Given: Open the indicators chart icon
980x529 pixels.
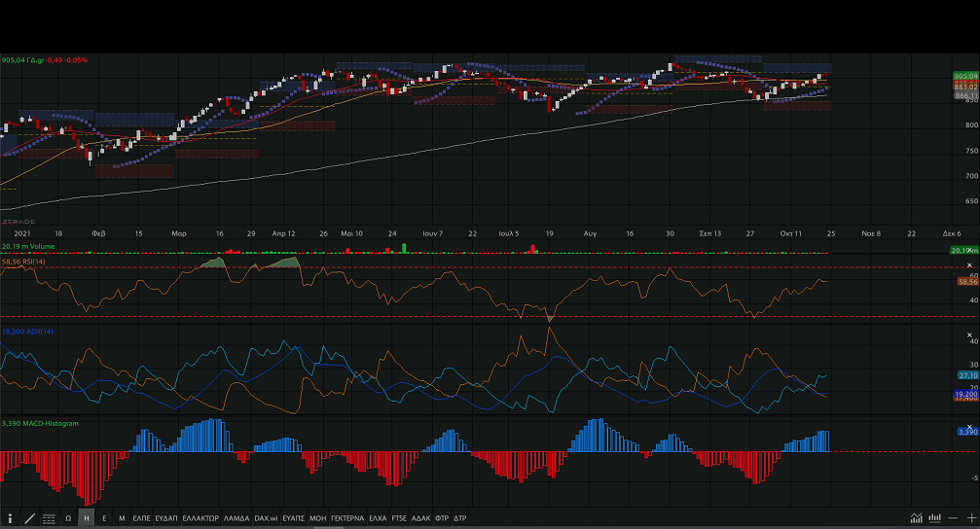Looking at the screenshot, I should click(916, 518).
